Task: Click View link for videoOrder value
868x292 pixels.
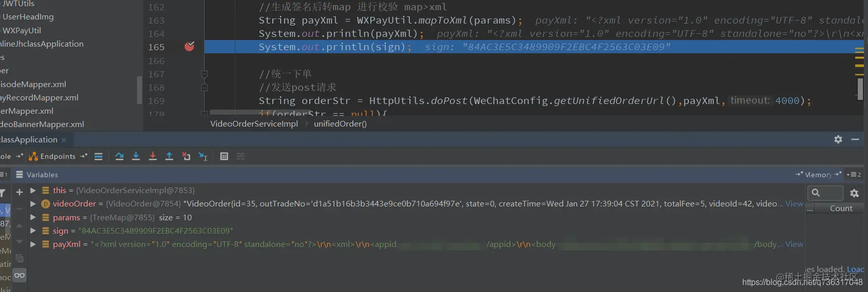Action: (x=794, y=203)
